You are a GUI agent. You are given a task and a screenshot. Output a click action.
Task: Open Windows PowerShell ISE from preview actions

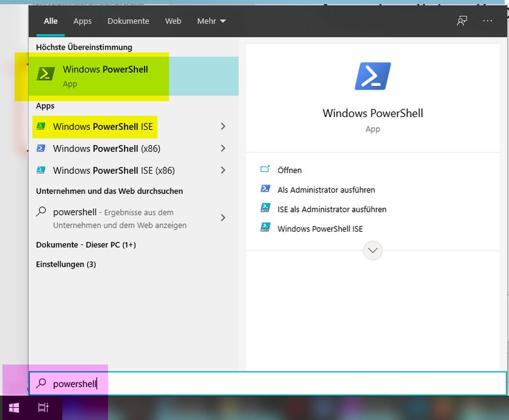pyautogui.click(x=320, y=229)
